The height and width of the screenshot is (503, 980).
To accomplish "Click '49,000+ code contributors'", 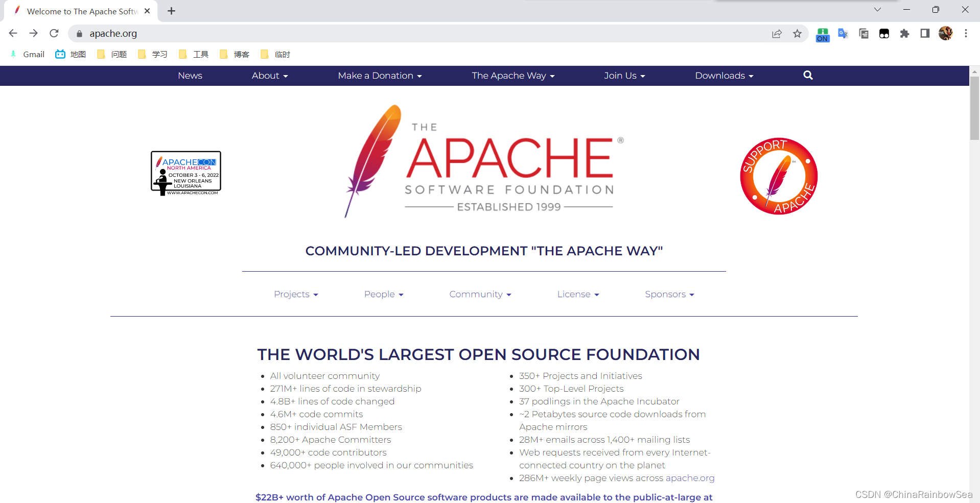I will [328, 452].
